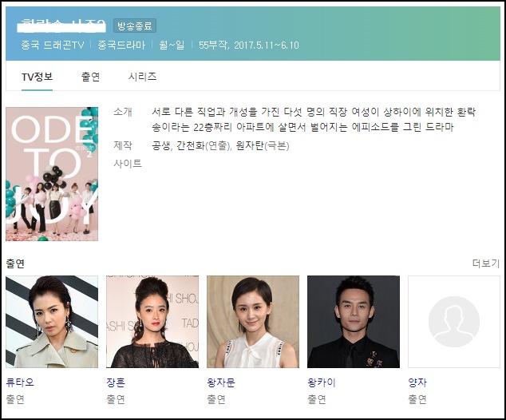Switch to the 출연 tab
This screenshot has height=420, width=506.
(90, 77)
